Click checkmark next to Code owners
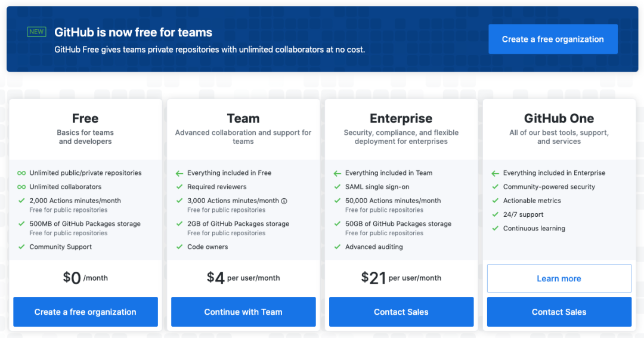 click(x=179, y=247)
